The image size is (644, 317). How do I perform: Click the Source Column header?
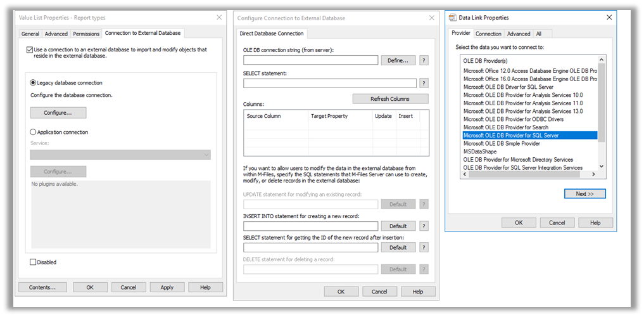point(276,116)
